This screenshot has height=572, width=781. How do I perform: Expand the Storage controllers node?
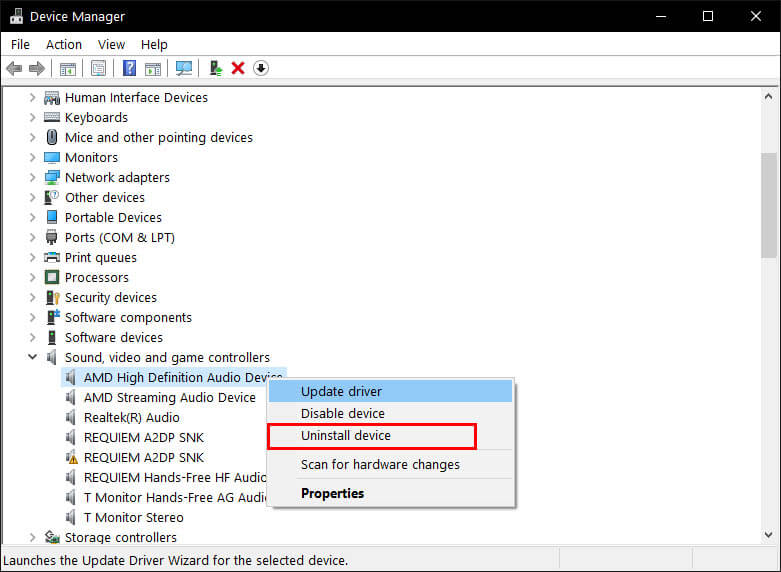pyautogui.click(x=32, y=537)
